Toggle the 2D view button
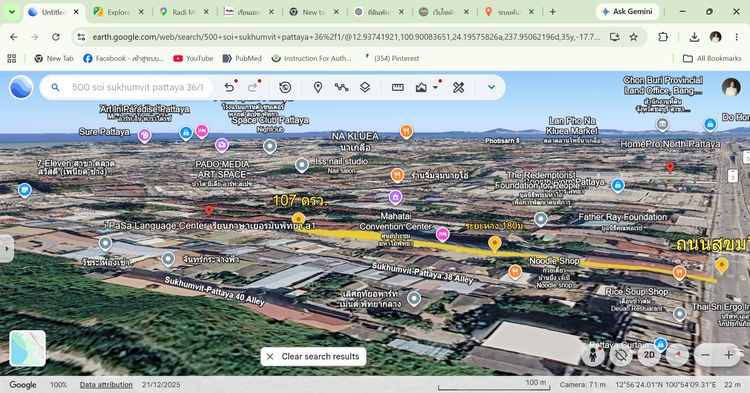Viewport: 750px width, 393px height. tap(649, 355)
